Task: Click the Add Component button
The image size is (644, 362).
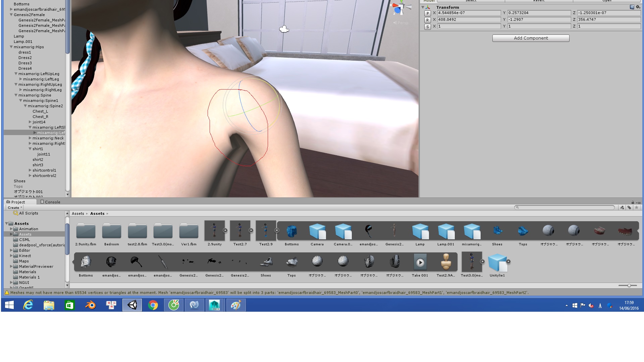Action: [531, 38]
